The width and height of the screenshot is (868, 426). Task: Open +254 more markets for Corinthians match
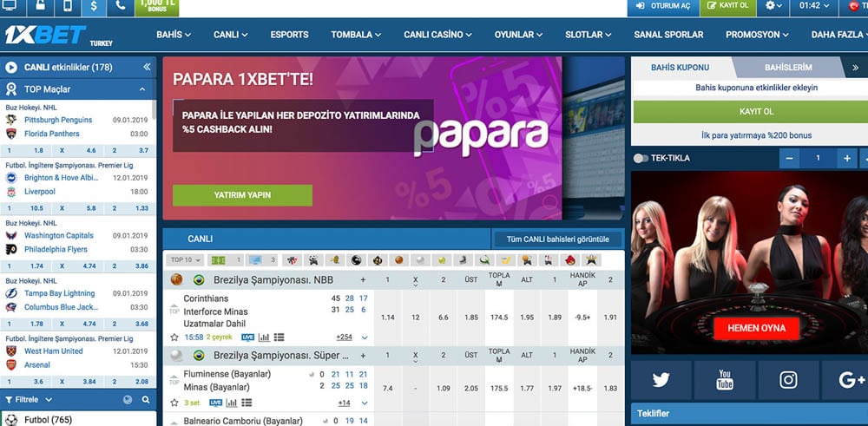coord(344,337)
